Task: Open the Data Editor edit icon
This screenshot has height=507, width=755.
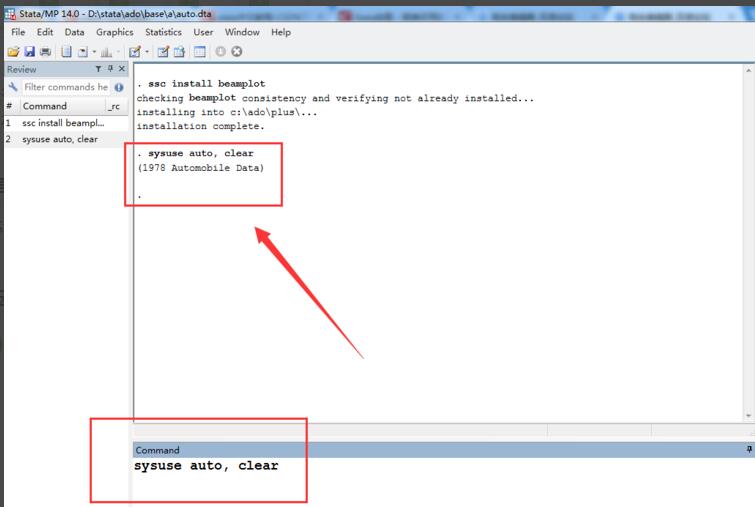Action: [163, 52]
